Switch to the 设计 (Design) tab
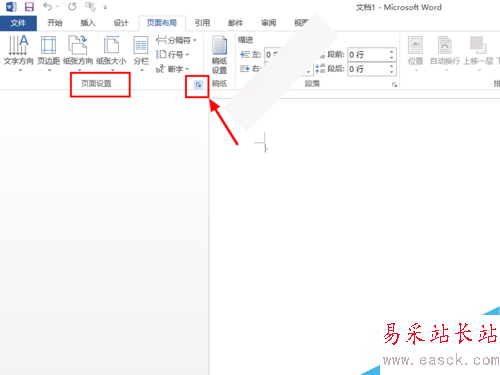 pyautogui.click(x=121, y=23)
